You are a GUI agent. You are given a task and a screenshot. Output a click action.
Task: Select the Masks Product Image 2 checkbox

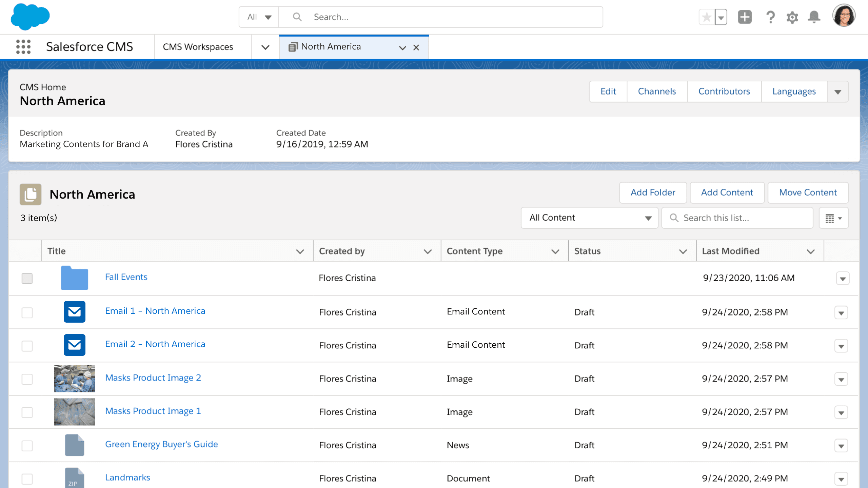pyautogui.click(x=27, y=379)
